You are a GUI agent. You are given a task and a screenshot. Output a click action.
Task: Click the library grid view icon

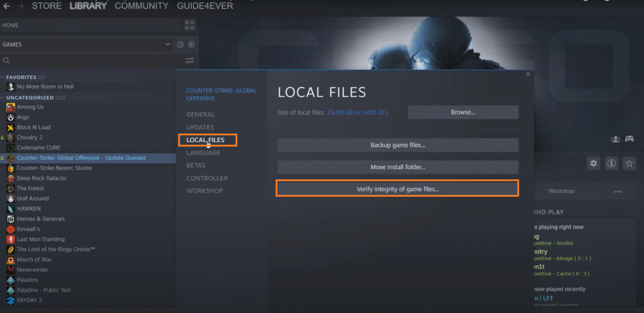coord(189,25)
